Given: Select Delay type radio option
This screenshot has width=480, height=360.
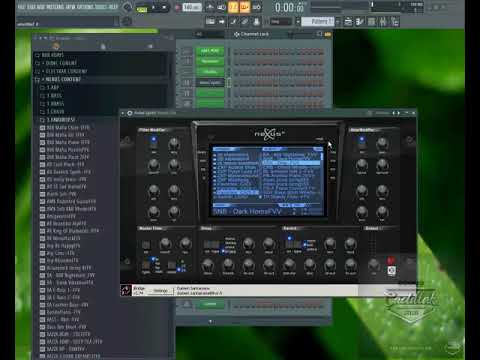Looking at the screenshot, I should coord(224,252).
